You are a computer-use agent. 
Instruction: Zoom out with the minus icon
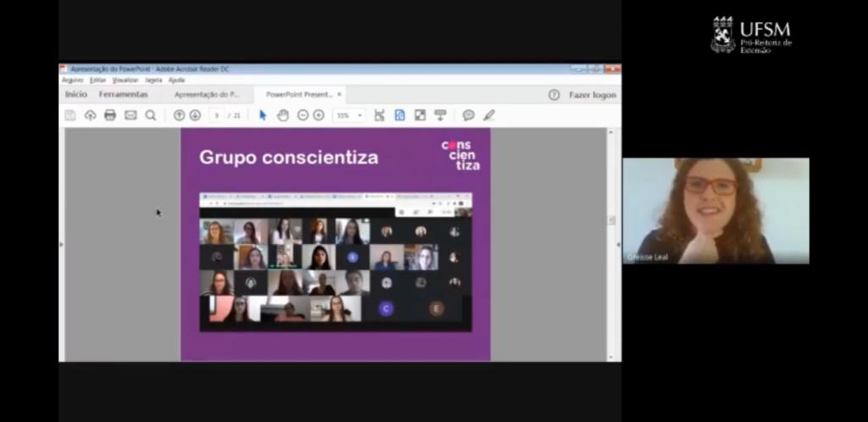(x=303, y=115)
